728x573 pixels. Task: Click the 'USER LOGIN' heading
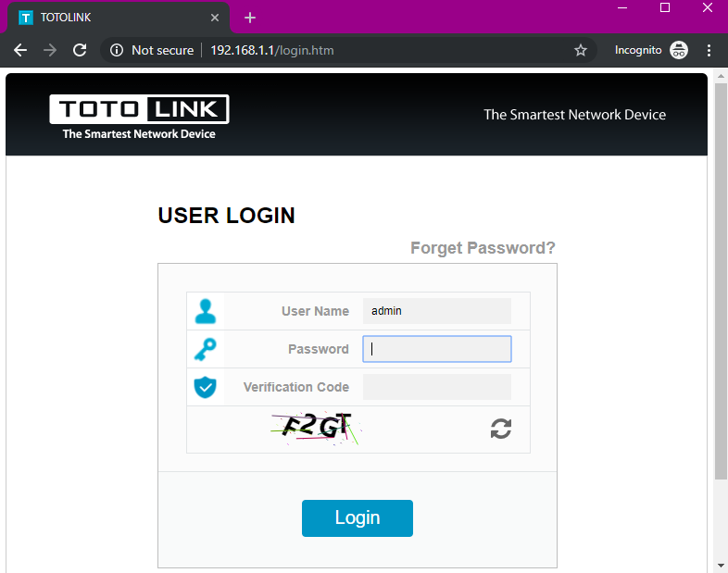tap(227, 216)
